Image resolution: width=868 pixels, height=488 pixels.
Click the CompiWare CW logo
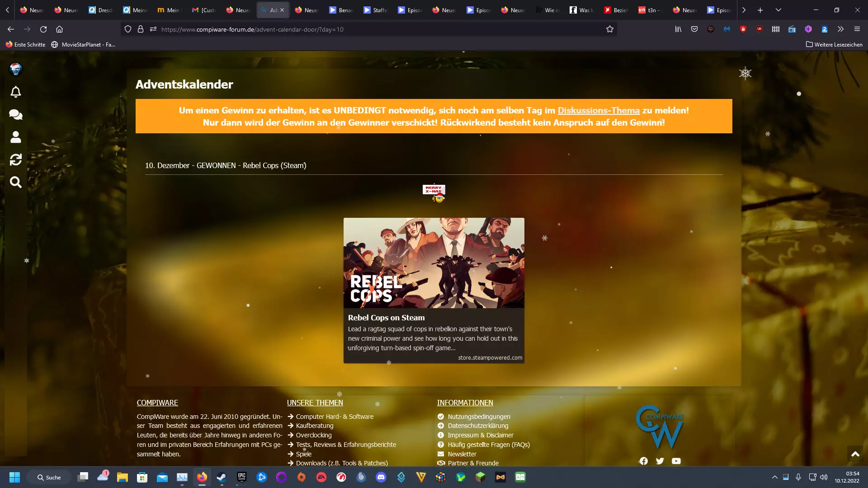pyautogui.click(x=660, y=427)
